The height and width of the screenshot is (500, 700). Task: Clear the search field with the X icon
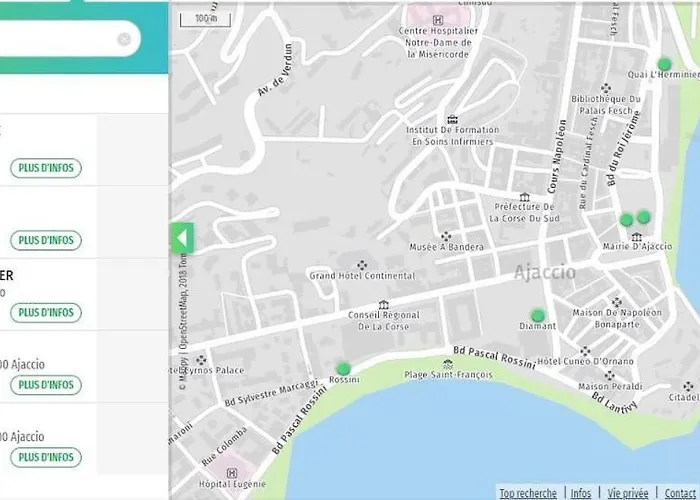point(124,39)
